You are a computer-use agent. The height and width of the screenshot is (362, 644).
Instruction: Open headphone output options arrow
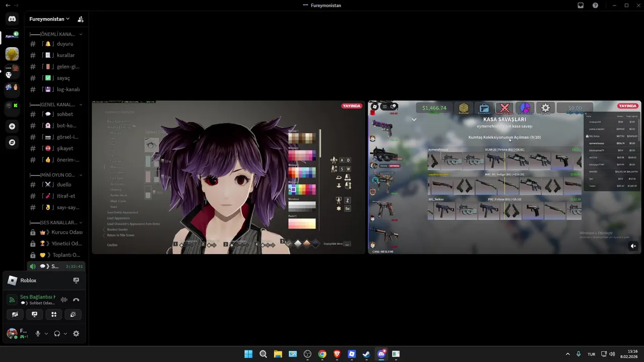(65, 333)
